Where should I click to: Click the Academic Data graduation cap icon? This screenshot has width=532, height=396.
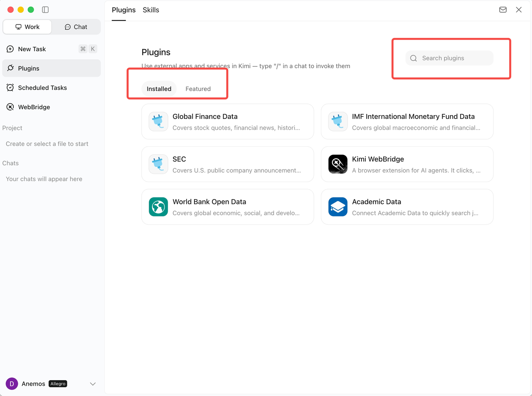tap(338, 207)
